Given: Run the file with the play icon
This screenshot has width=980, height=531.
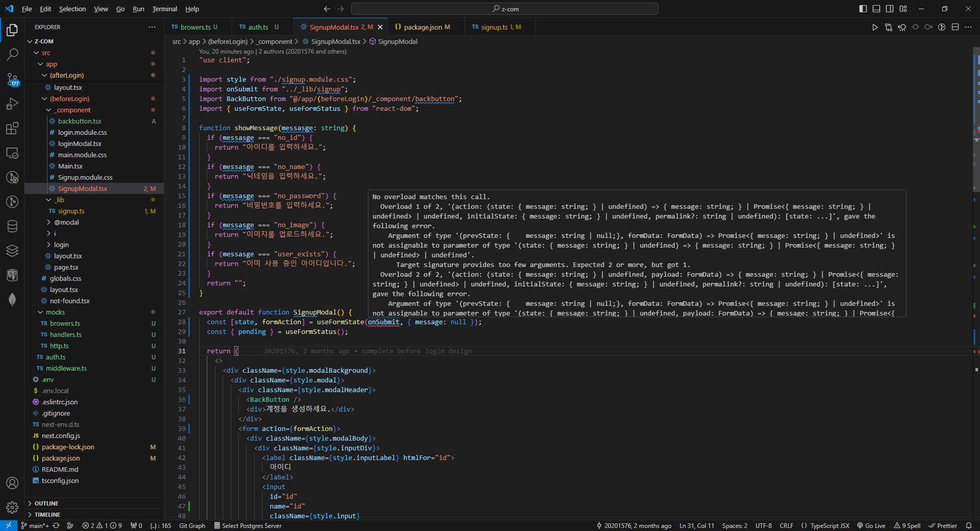Looking at the screenshot, I should coord(875,27).
